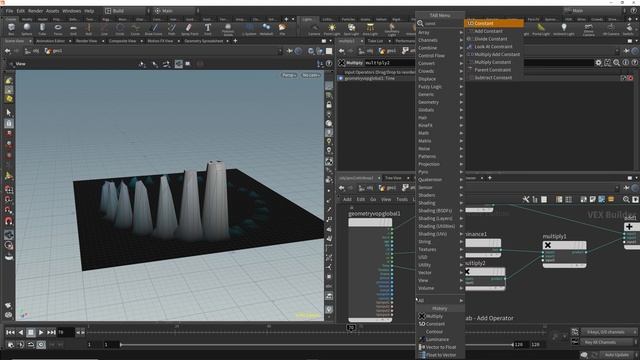Click the magnet snapping tool in left toolbar
Viewport: 640px width, 360px height.
pyautogui.click(x=9, y=221)
